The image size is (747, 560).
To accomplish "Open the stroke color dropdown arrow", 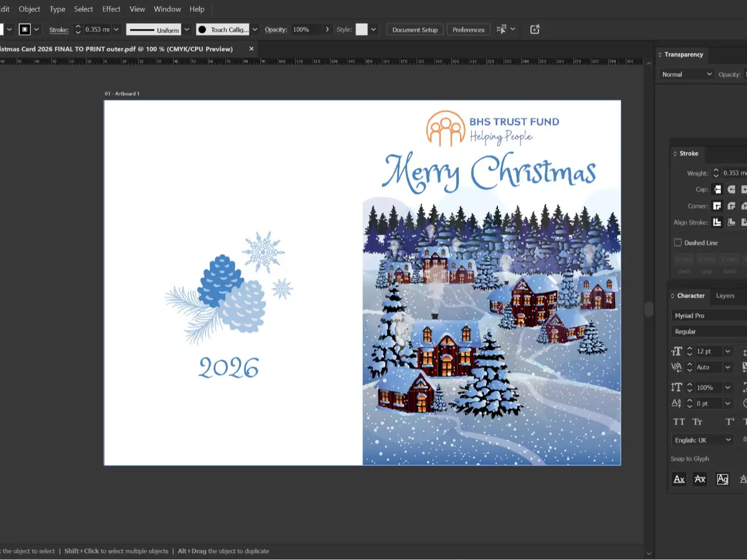I will 37,29.
